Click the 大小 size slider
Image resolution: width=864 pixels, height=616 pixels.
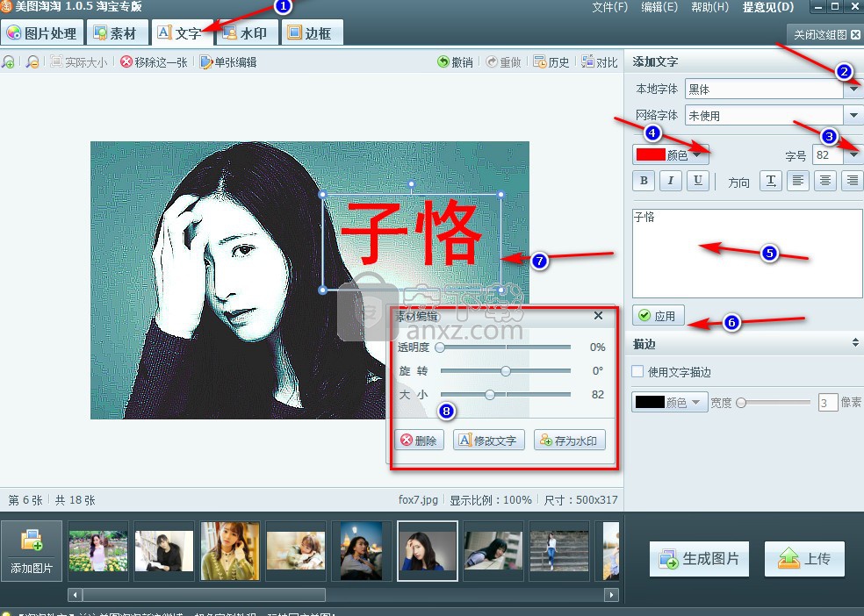pos(505,394)
